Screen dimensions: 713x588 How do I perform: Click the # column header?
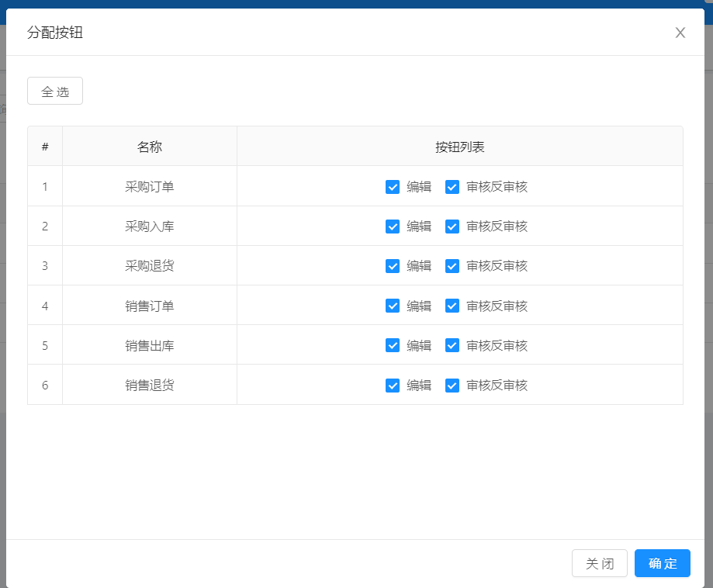click(45, 147)
